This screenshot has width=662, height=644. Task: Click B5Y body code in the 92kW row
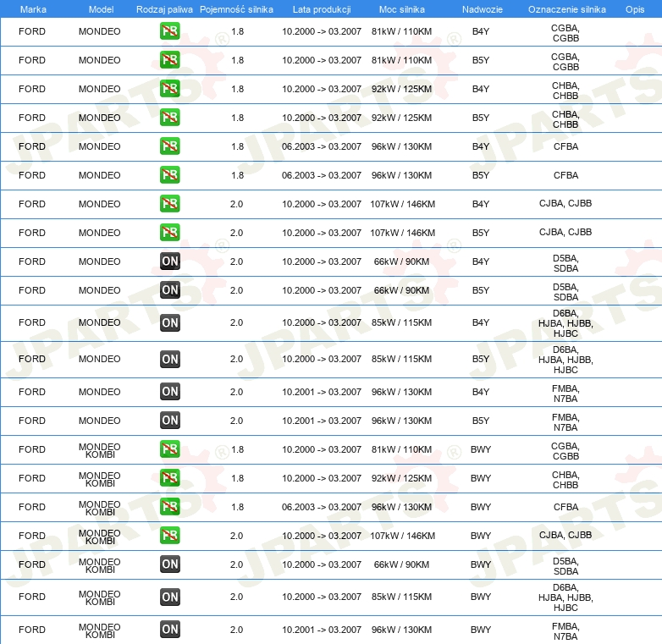(481, 118)
